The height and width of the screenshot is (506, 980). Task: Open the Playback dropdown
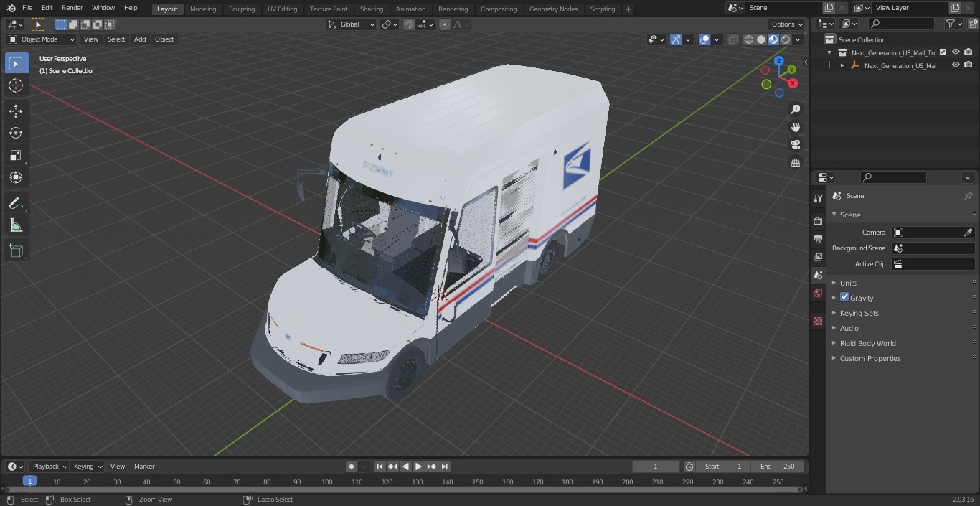tap(49, 467)
